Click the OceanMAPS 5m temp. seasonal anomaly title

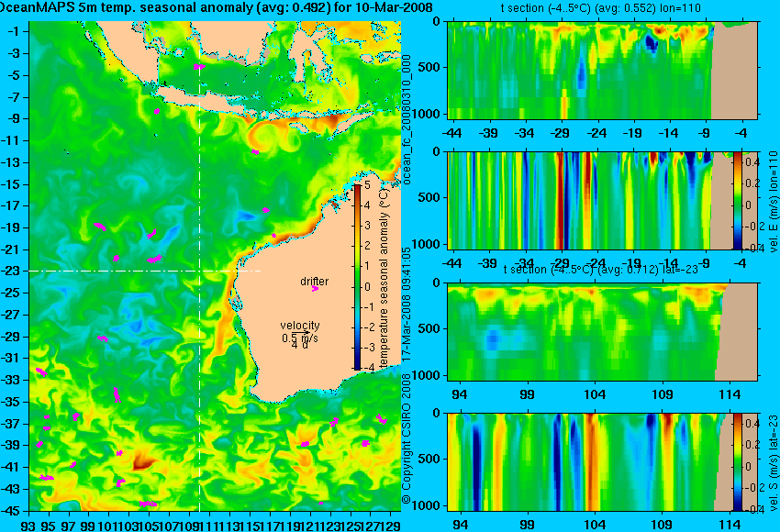coord(216,7)
